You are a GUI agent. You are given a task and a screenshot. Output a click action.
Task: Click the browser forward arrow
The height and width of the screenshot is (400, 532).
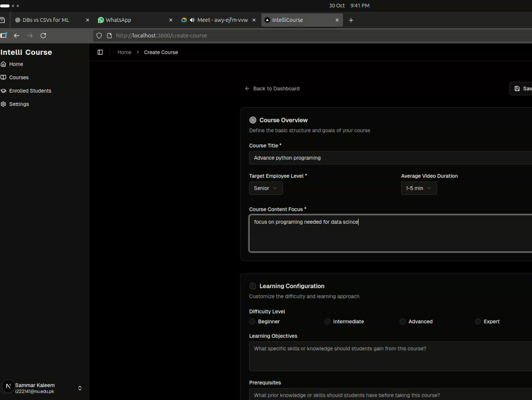pos(30,35)
